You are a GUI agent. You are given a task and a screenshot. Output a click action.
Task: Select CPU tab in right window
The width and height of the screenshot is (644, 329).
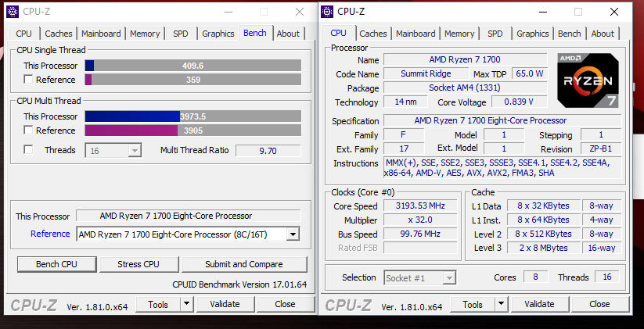(338, 33)
